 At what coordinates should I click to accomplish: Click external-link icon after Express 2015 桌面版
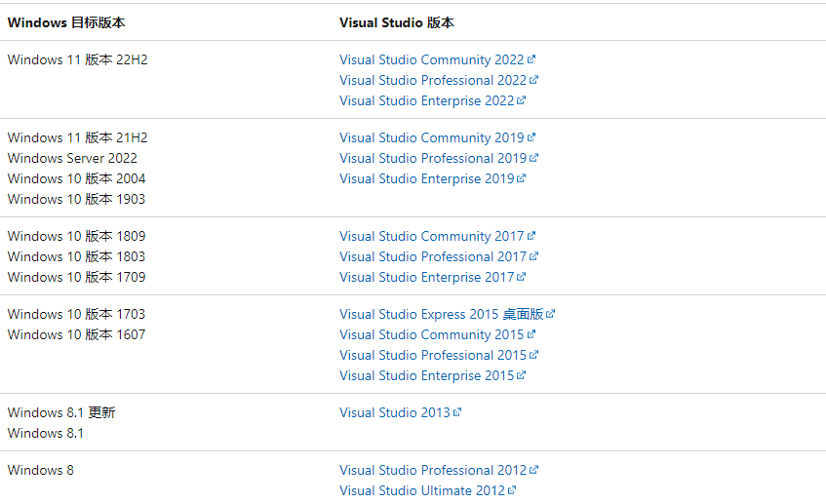tap(550, 313)
